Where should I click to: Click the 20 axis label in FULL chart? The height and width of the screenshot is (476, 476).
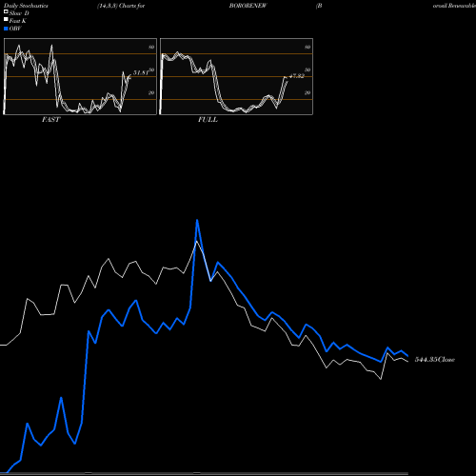click(x=307, y=92)
